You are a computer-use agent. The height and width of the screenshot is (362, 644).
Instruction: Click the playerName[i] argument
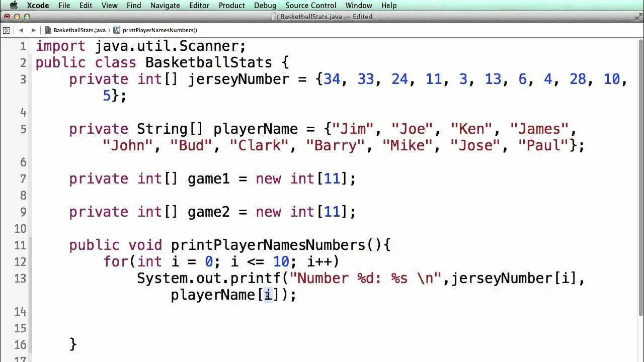[226, 295]
